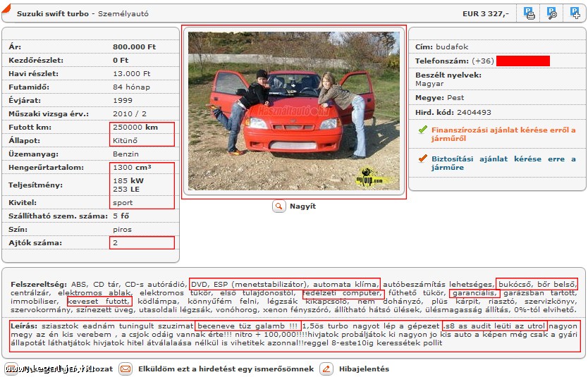This screenshot has width=588, height=377.
Task: Open the Finanszírozási ajánlat kérése link
Action: (503, 134)
